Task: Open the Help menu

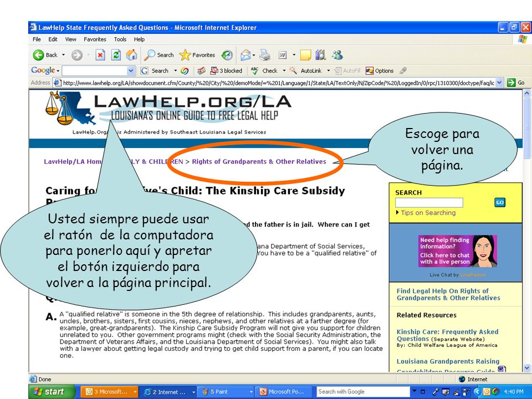Action: (139, 39)
